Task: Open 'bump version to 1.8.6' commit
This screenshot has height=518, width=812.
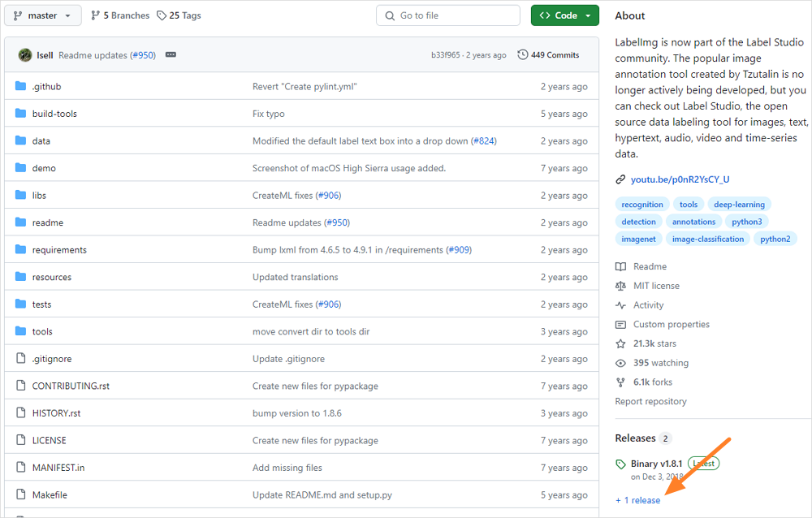Action: point(296,413)
